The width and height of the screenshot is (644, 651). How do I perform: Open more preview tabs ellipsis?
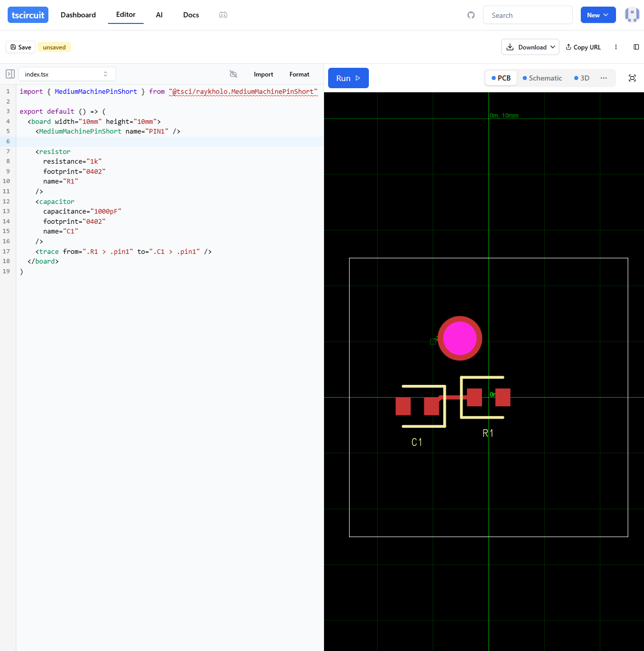click(604, 78)
